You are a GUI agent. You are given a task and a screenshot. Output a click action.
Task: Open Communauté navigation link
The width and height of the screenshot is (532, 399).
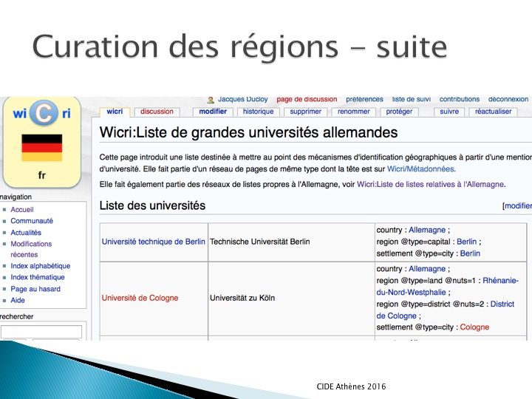32,221
